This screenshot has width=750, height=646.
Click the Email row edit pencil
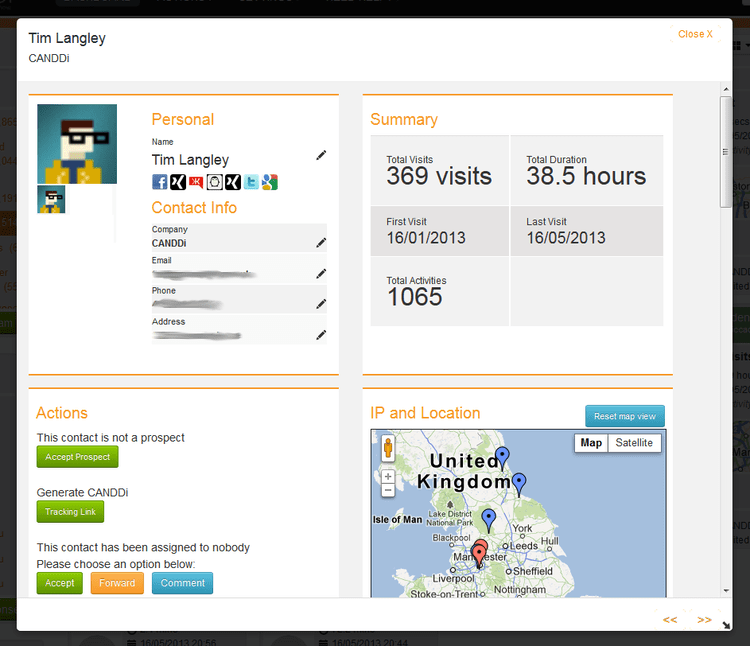[x=321, y=274]
